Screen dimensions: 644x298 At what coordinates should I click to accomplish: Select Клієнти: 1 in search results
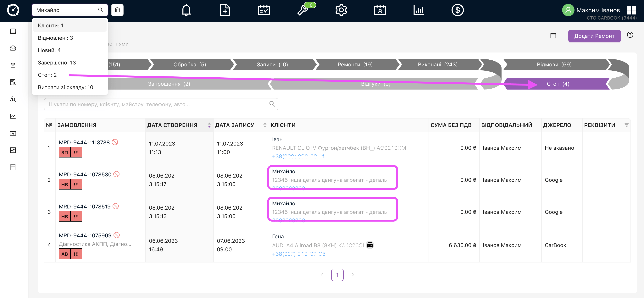[70, 25]
